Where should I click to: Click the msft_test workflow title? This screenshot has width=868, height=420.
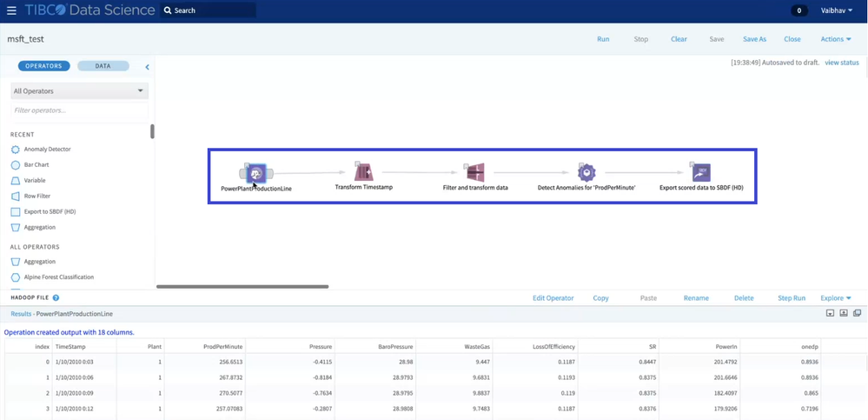(x=25, y=39)
